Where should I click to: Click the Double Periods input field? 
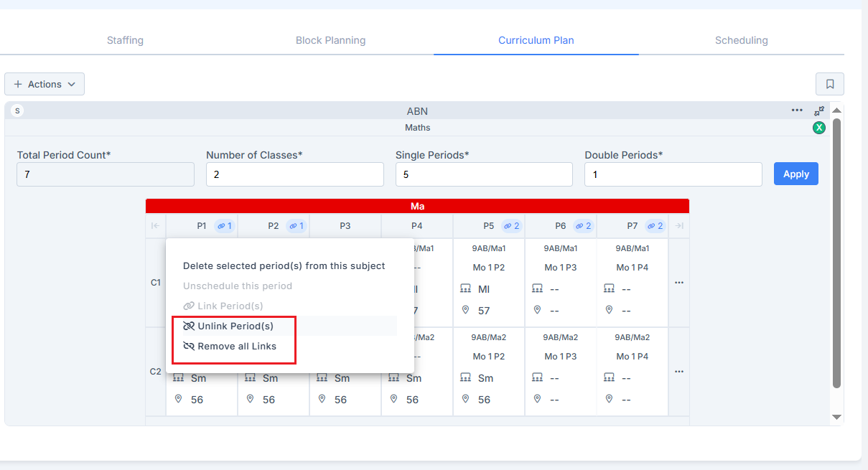pos(673,174)
